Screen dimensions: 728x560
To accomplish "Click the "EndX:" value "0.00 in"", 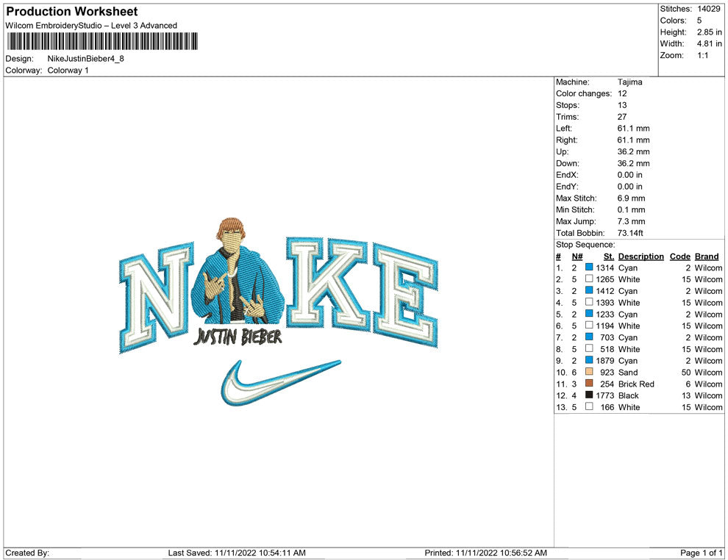I will [630, 175].
